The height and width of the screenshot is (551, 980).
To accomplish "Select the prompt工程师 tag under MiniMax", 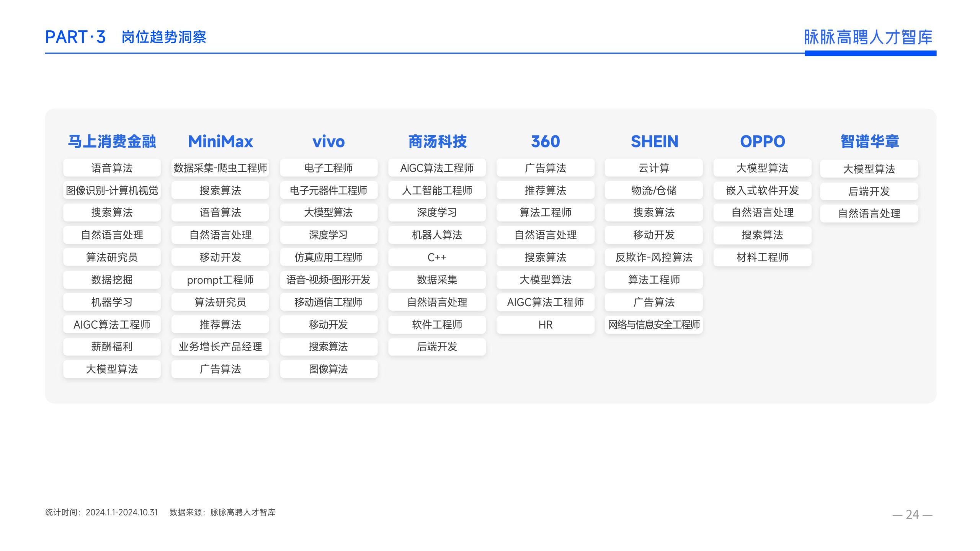I will coord(220,280).
